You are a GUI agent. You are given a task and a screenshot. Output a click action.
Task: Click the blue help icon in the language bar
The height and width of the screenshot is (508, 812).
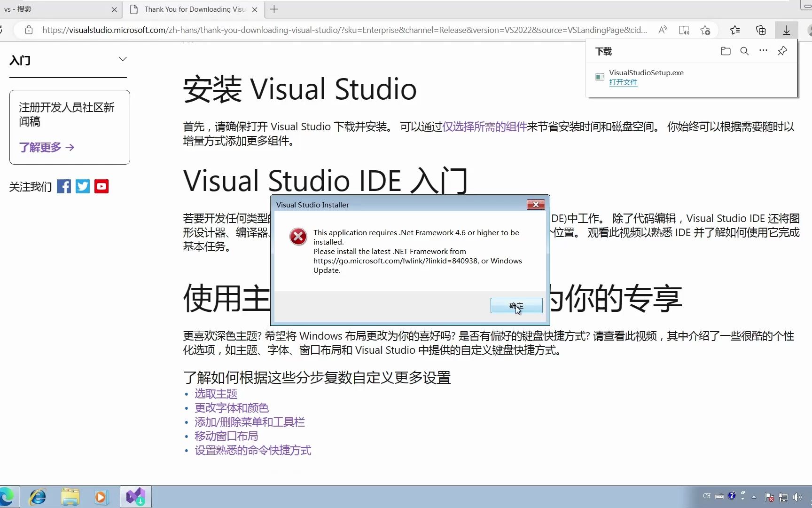click(x=732, y=495)
